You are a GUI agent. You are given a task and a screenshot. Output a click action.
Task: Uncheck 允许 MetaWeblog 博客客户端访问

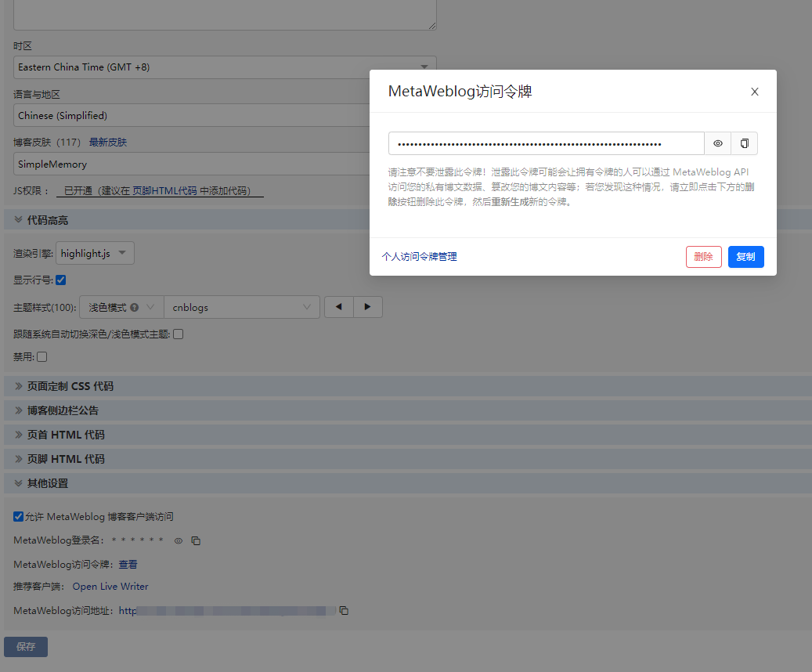[x=18, y=517]
